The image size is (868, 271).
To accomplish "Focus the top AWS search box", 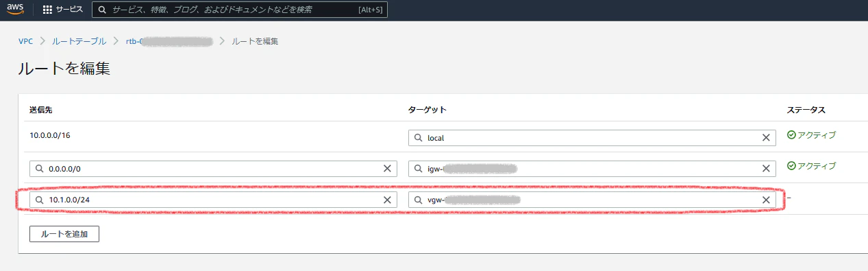I will tap(239, 10).
